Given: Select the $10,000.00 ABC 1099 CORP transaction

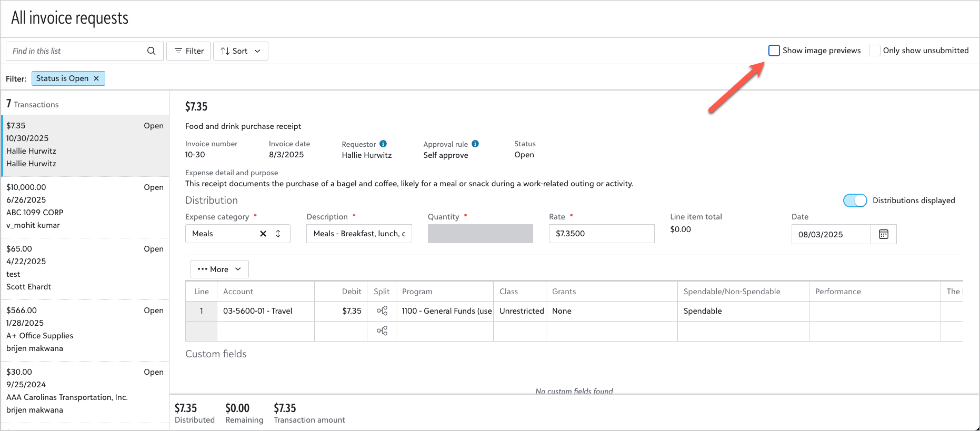Looking at the screenshot, I should 85,206.
